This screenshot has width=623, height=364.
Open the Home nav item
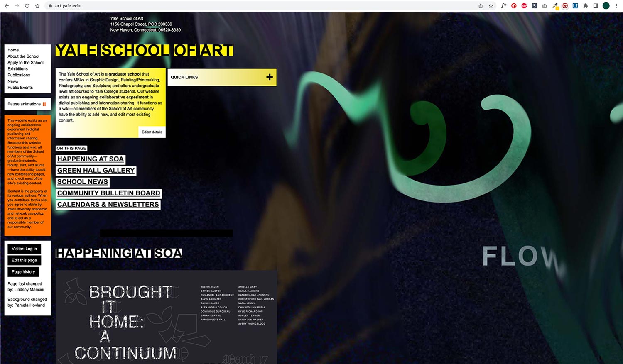13,50
